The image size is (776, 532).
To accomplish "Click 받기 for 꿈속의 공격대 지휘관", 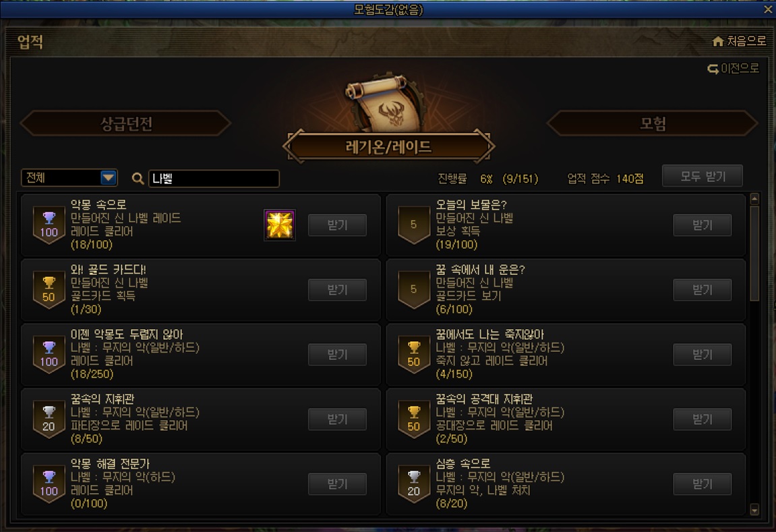I will click(703, 419).
